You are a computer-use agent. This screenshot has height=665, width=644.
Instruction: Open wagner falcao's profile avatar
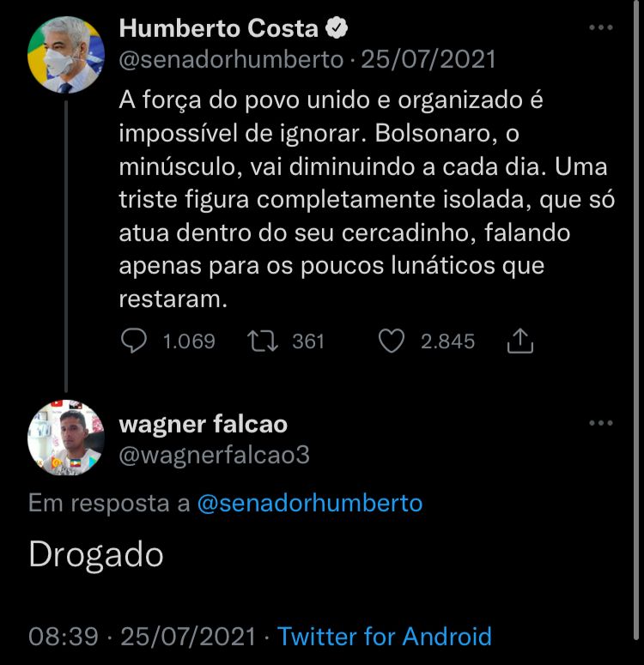coord(66,438)
